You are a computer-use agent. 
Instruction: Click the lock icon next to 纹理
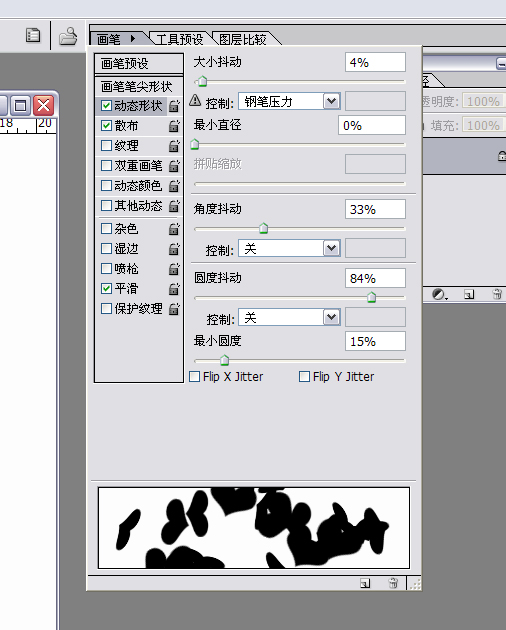point(174,146)
